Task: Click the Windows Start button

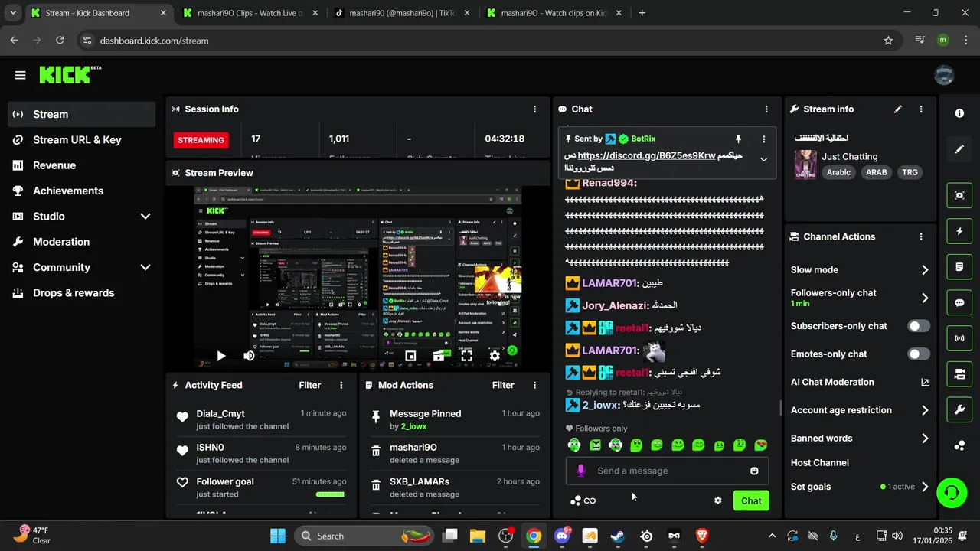Action: (278, 536)
